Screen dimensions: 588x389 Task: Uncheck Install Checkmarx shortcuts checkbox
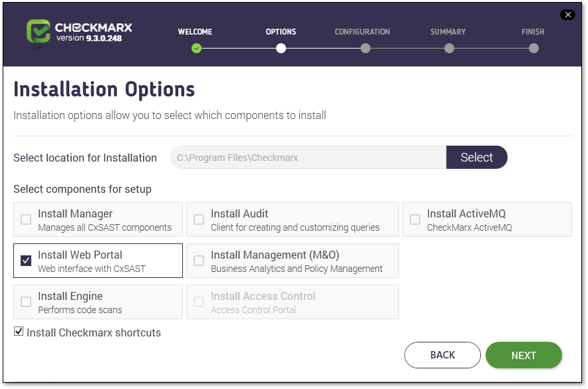click(19, 331)
